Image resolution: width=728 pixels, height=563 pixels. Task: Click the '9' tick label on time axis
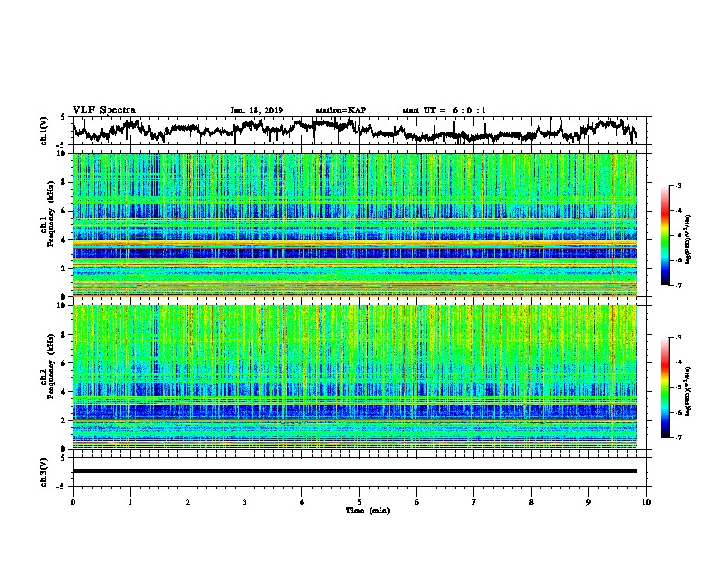pos(588,502)
